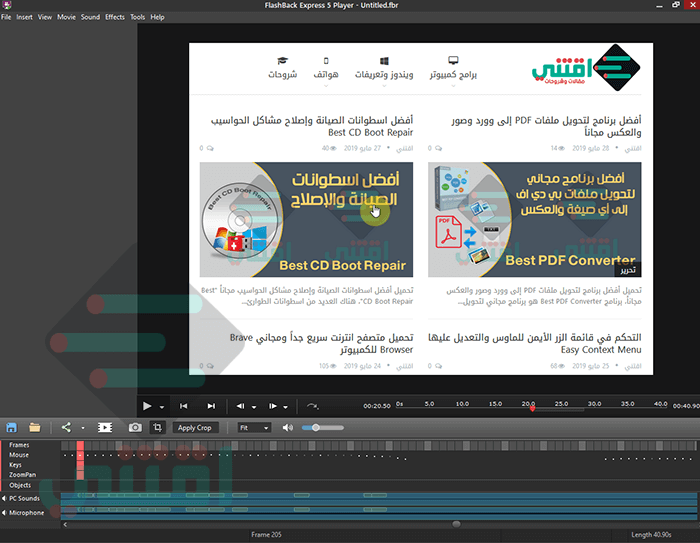Open the View menu
Image resolution: width=700 pixels, height=543 pixels.
[x=45, y=17]
